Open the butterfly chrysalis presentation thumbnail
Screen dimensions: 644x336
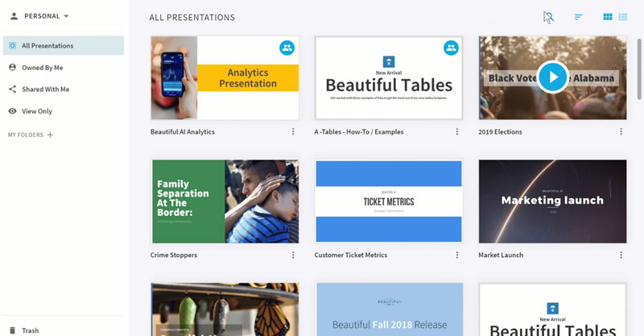225,309
